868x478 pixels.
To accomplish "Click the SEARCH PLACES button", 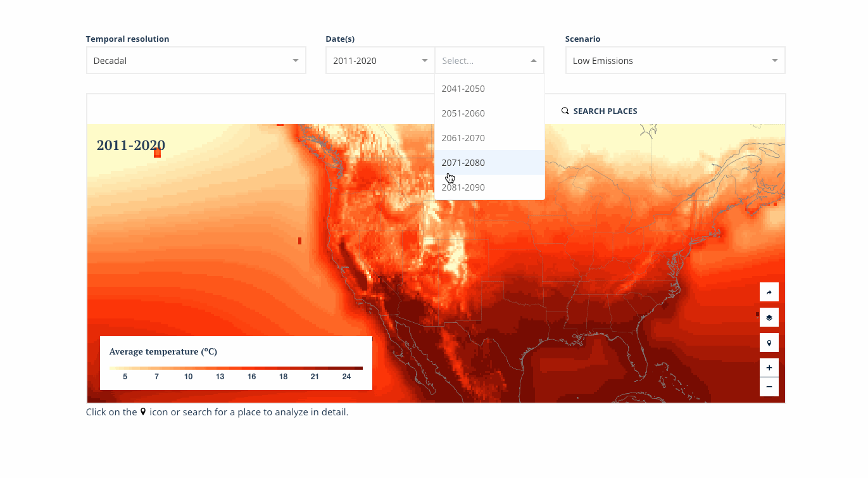I will tap(599, 110).
